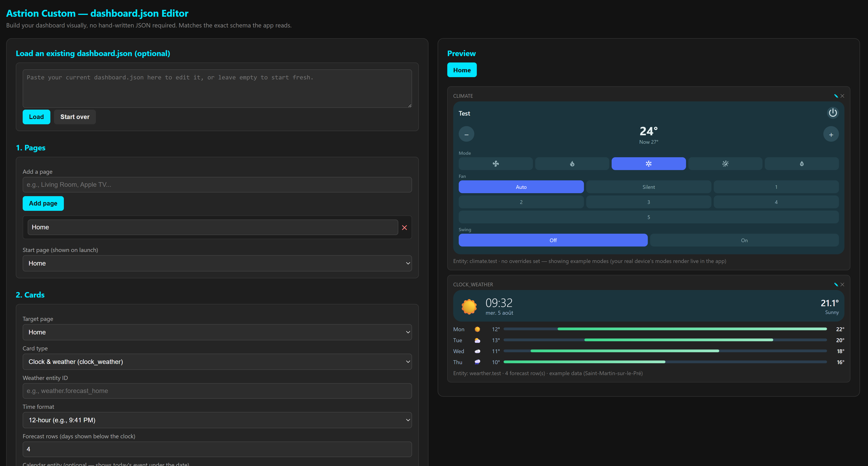Click the sunny weather icon by clock
Viewport: 868px width, 466px height.
click(x=469, y=307)
